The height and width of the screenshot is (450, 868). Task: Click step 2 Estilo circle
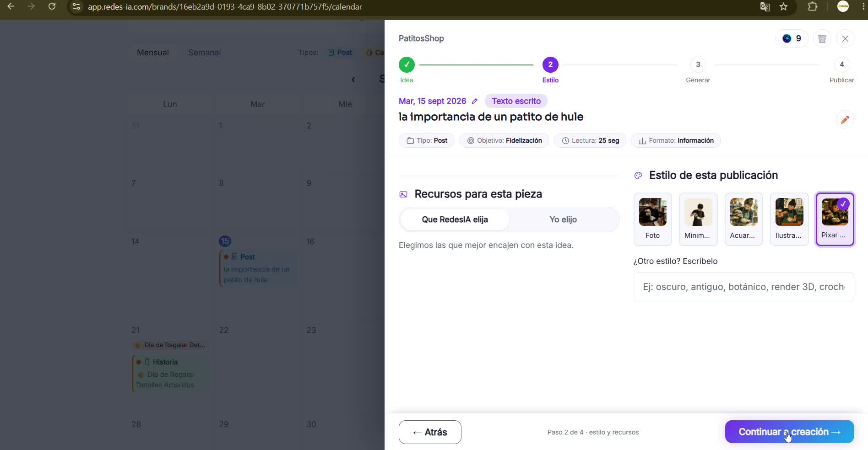pyautogui.click(x=550, y=65)
